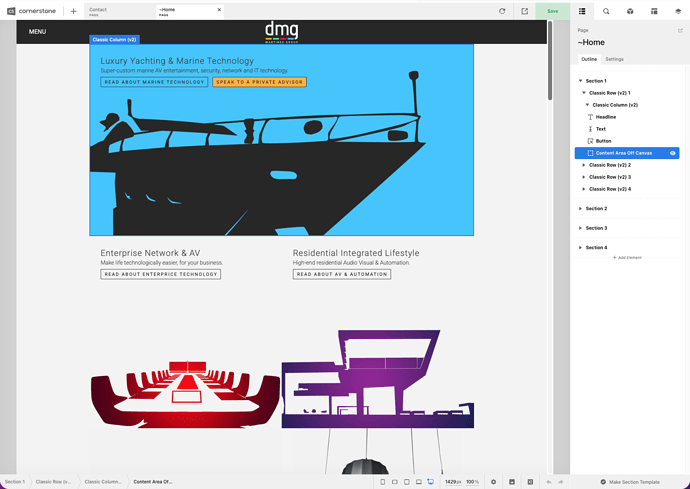
Task: Click Read About Marine Technology button
Action: pos(154,82)
